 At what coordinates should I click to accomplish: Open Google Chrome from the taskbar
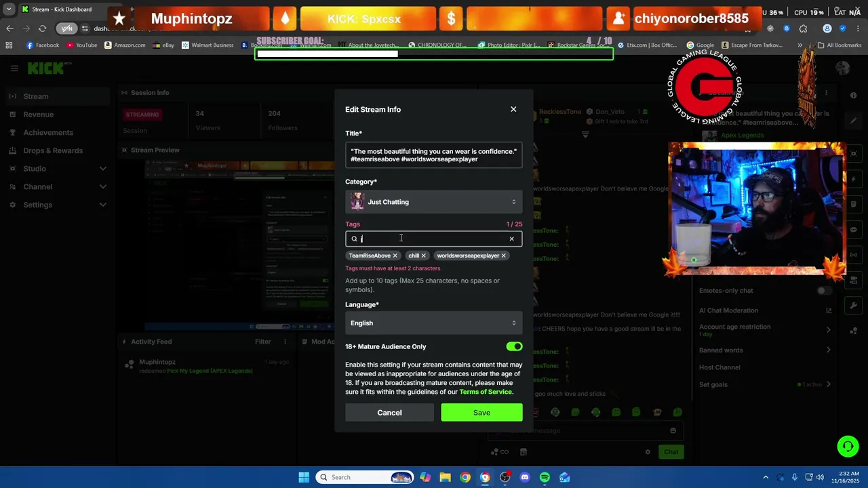tap(465, 477)
